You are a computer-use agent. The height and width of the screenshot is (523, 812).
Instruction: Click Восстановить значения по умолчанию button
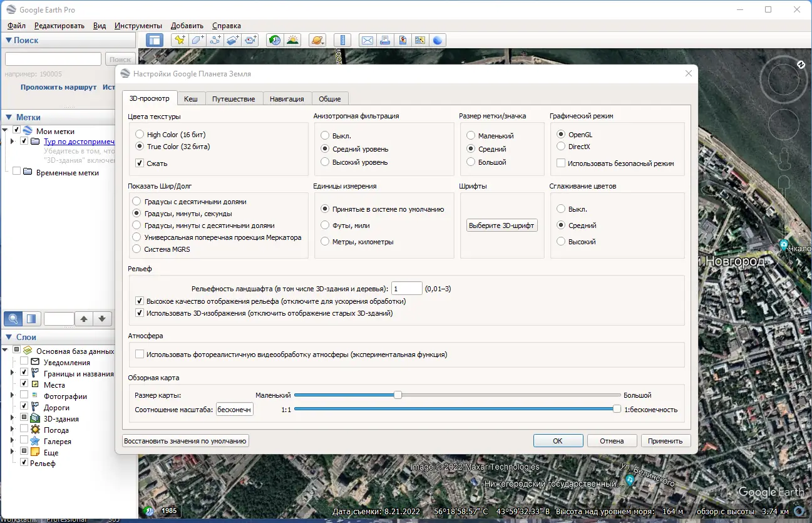click(x=186, y=441)
